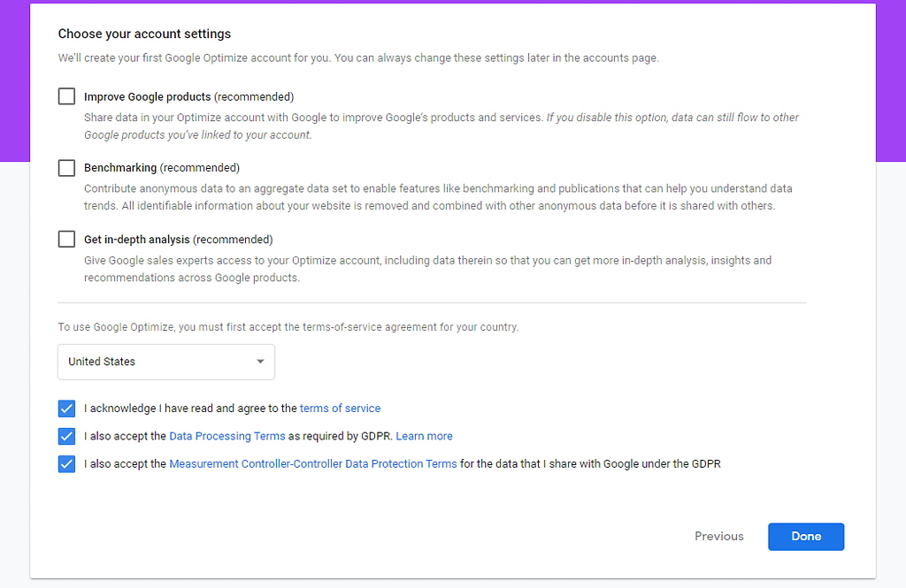This screenshot has width=906, height=588.
Task: Click the 'Benchmarking (recommended)' label text
Action: pyautogui.click(x=162, y=167)
